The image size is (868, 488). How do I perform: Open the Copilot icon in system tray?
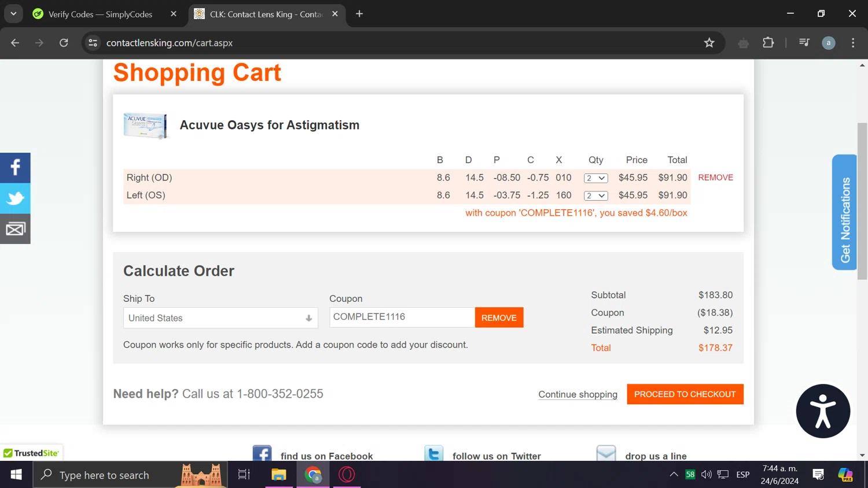(x=845, y=475)
